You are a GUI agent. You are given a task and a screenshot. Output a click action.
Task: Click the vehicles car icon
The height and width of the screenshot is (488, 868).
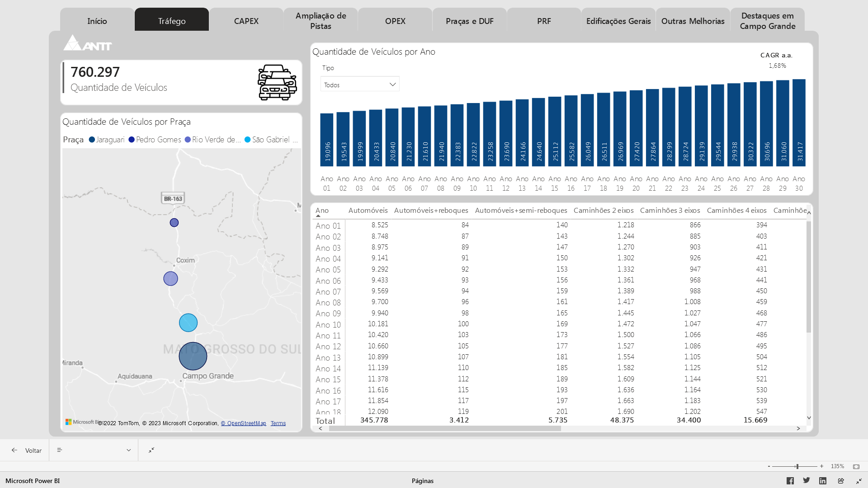(277, 82)
